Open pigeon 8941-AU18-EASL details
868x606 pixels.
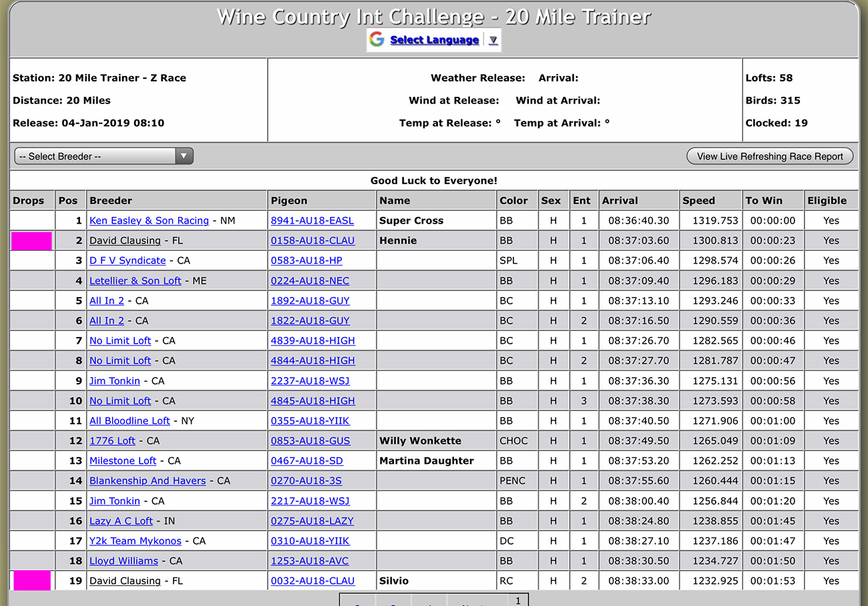pos(312,221)
